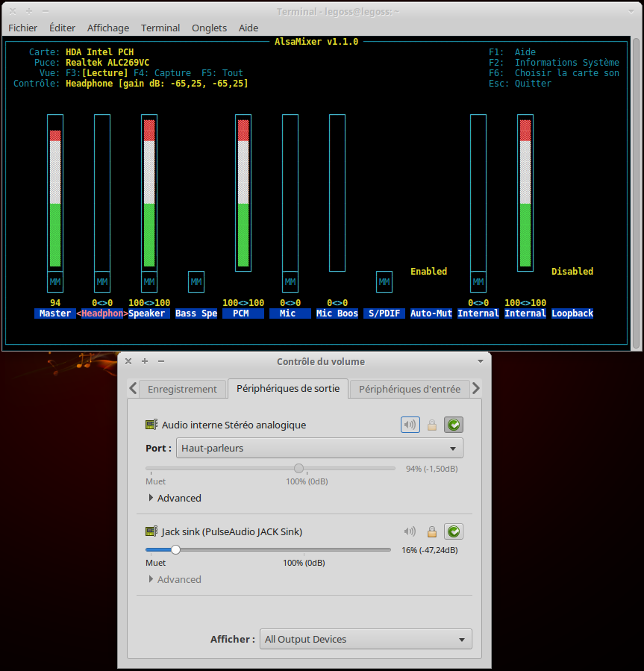644x671 pixels.
Task: Expand Advanced under Audio interne Stéréo analogique
Action: (x=175, y=498)
